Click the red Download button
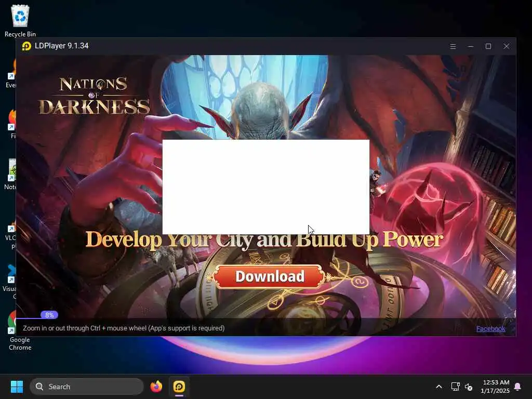This screenshot has height=399, width=532. [269, 276]
